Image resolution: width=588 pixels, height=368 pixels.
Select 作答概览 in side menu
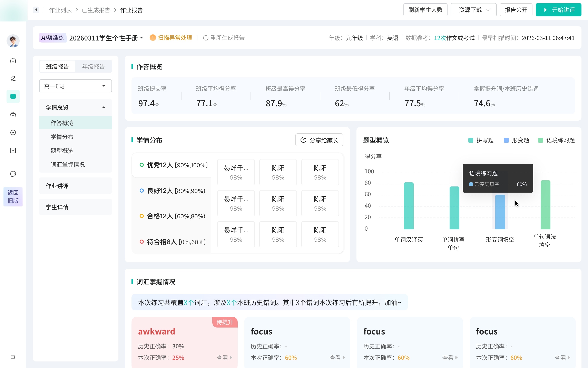pyautogui.click(x=76, y=123)
